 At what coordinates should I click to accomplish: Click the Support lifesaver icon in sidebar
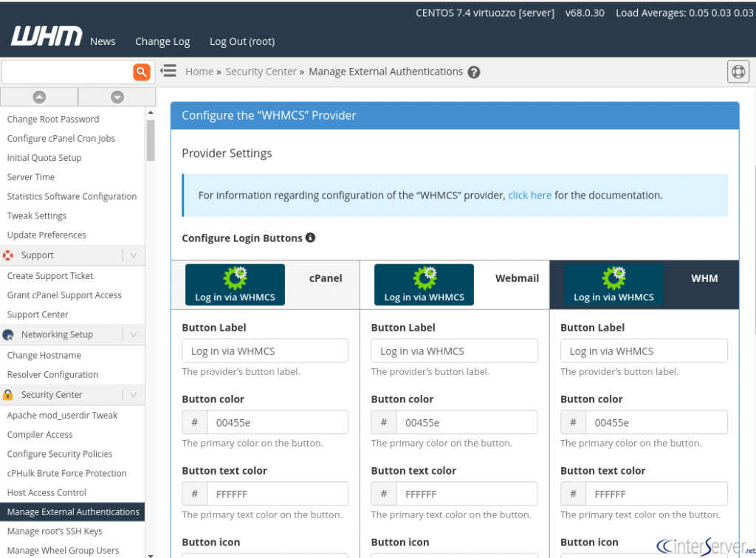(x=8, y=255)
